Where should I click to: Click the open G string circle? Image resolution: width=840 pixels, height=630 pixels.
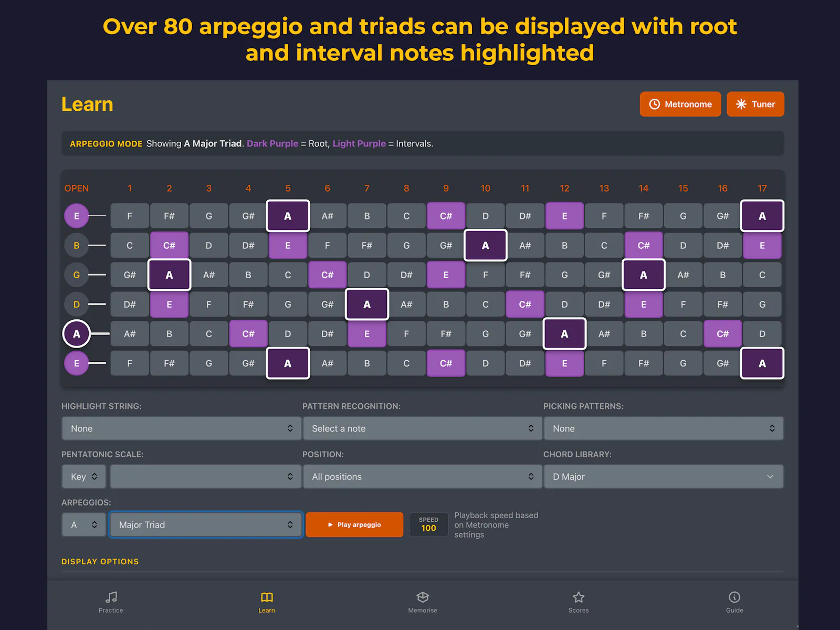(77, 275)
